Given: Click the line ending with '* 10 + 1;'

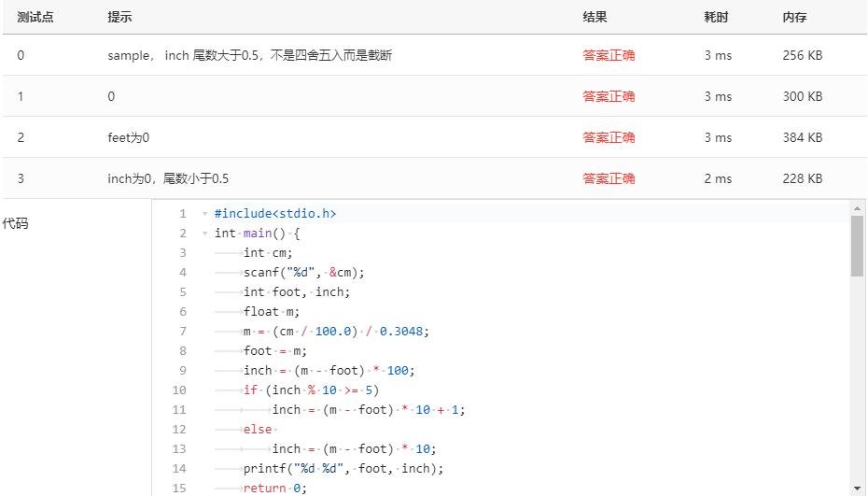Looking at the screenshot, I should pos(369,409).
